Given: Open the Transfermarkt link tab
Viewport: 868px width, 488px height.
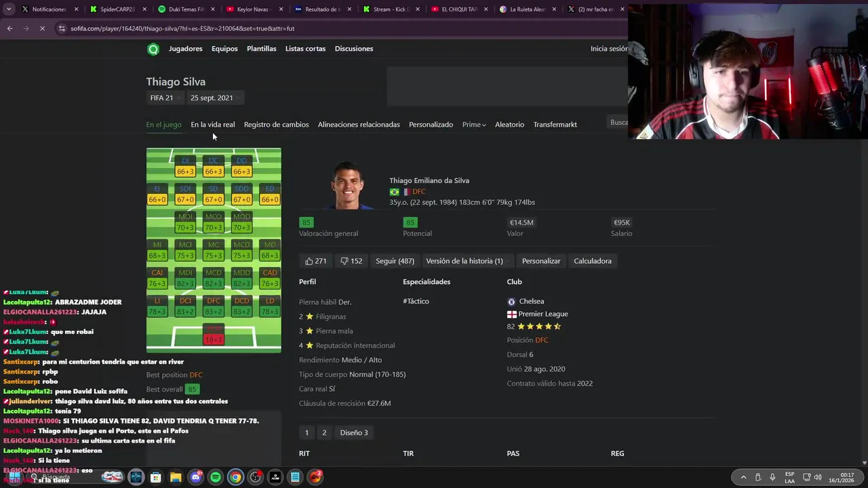Looking at the screenshot, I should point(555,125).
